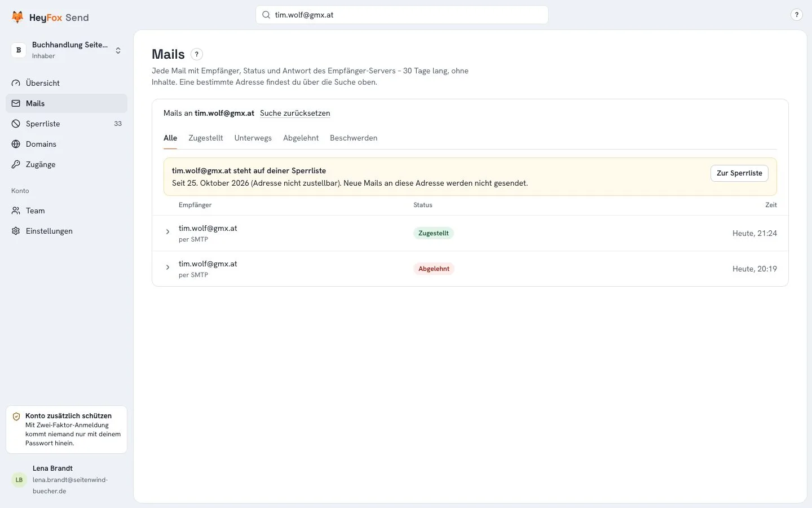The image size is (812, 508).
Task: Click the Sperrliste count 33
Action: click(118, 124)
